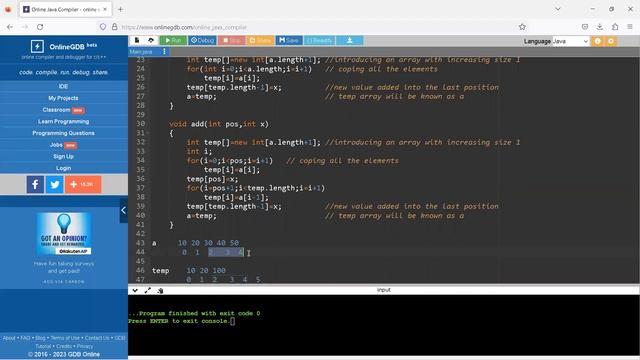Click the New File icon in the toolbar

(x=137, y=40)
